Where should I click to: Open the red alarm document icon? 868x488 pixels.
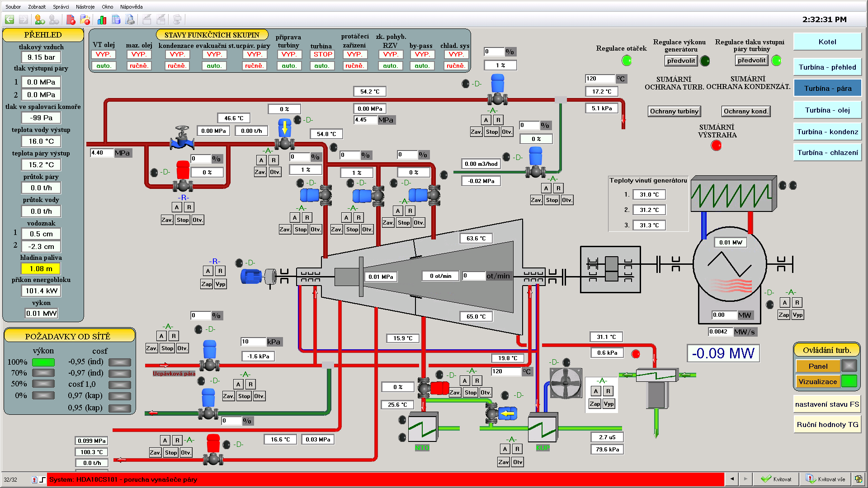(x=71, y=19)
